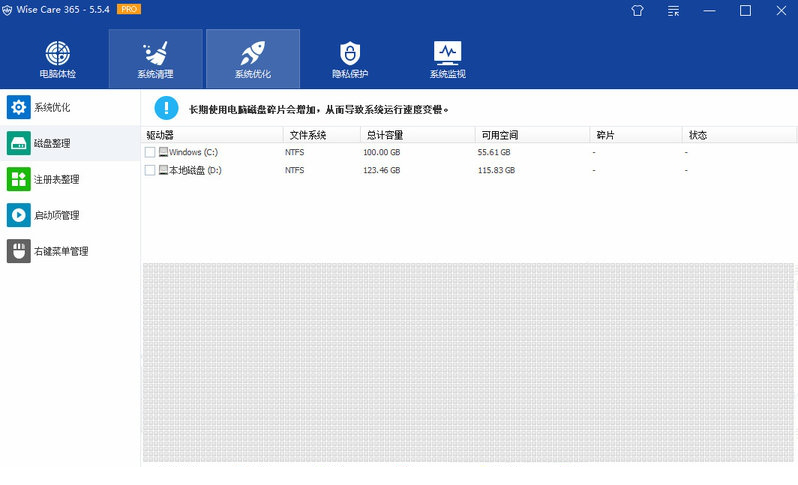Screen dimensions: 798x485
Task: Click the disk fragment map grid
Action: 468,362
